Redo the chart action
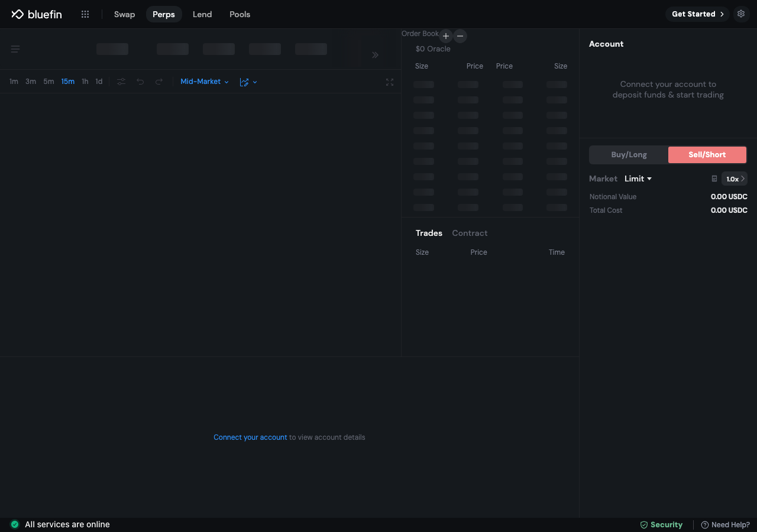757x532 pixels. [159, 82]
